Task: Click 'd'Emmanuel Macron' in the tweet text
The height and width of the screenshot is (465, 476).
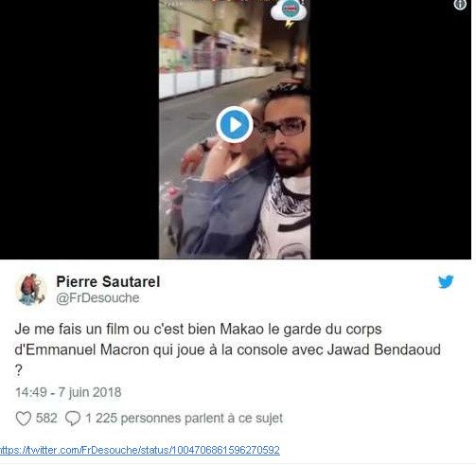Action: coord(82,349)
